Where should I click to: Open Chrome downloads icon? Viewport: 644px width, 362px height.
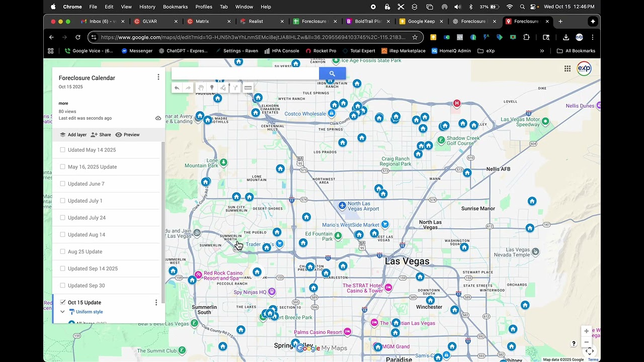[566, 37]
